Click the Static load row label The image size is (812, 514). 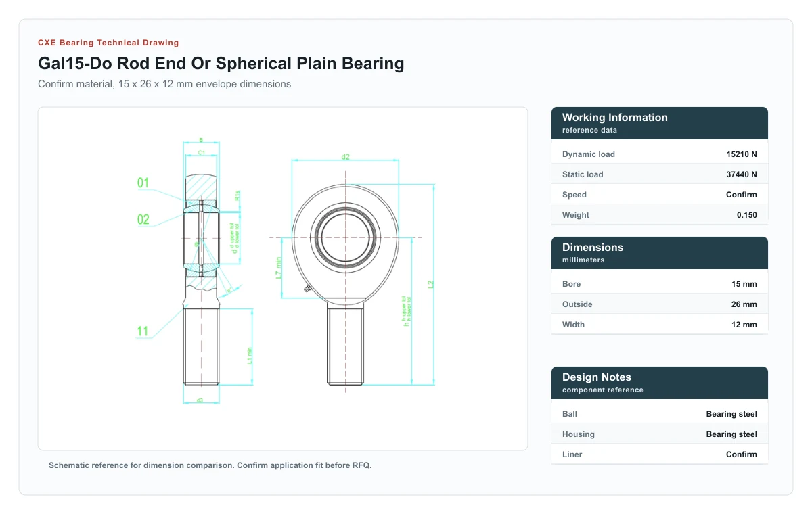pyautogui.click(x=583, y=174)
